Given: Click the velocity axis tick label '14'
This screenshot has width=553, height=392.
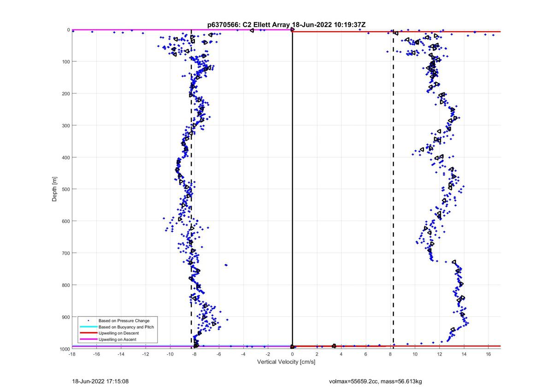Looking at the screenshot, I should (x=464, y=354).
